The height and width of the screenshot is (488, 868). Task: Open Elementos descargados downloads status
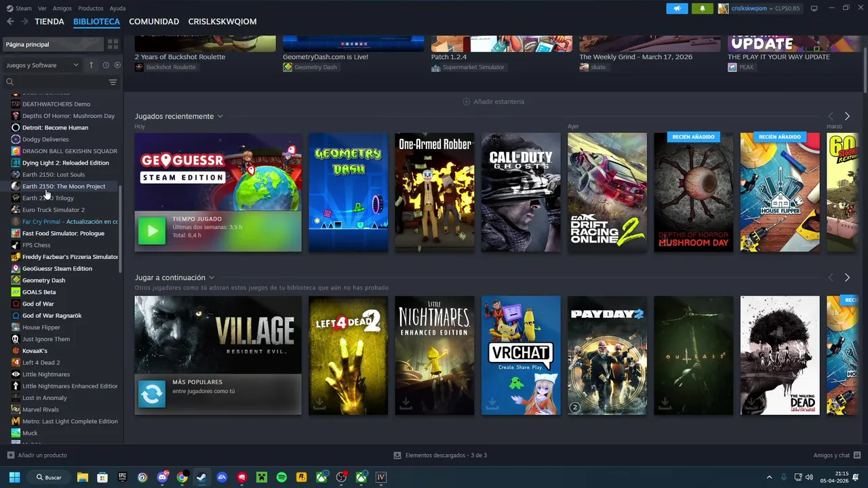click(441, 455)
